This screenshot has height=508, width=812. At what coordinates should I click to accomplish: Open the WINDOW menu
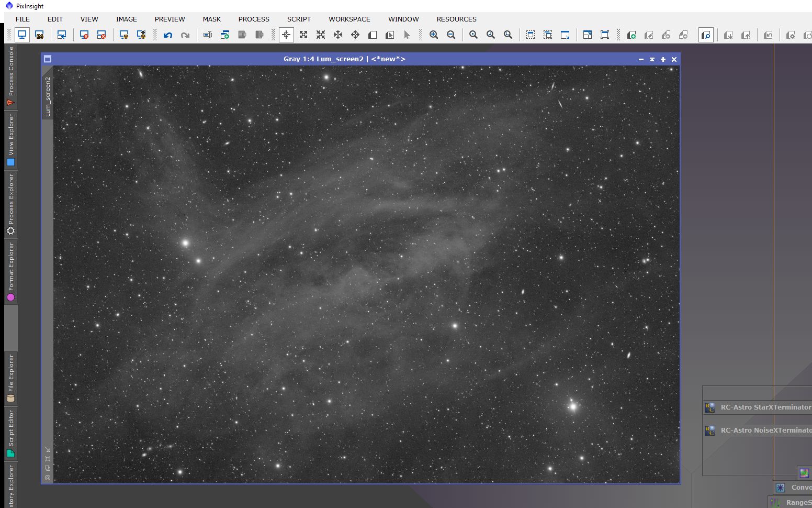pos(403,19)
